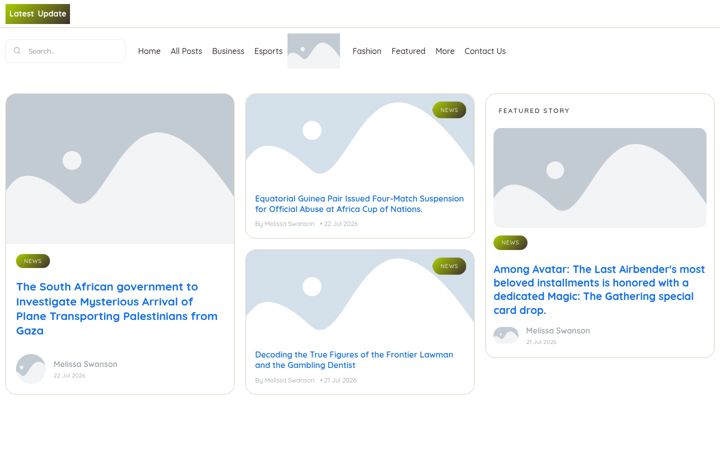Open the Equatorial Guinea article image

click(360, 140)
